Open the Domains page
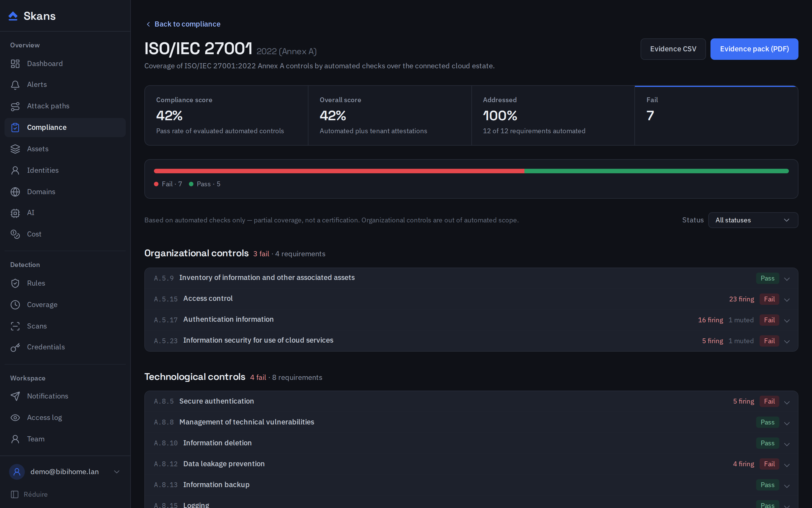 pos(65,192)
